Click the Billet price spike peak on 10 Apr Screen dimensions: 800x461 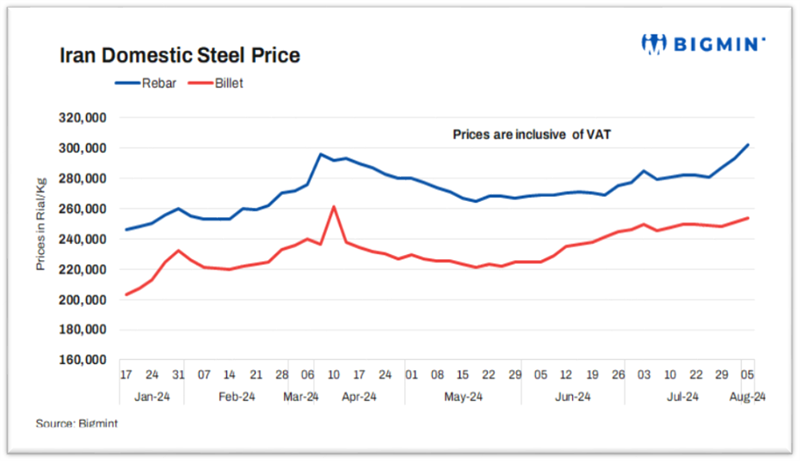(x=334, y=207)
